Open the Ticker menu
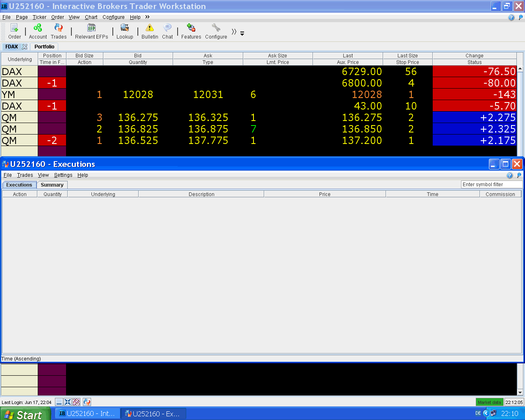Screen dimensions: 525x420 click(39, 17)
